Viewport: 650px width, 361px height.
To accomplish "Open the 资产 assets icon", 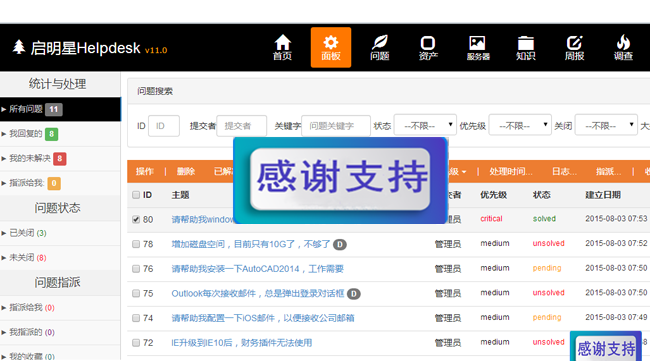I will pyautogui.click(x=428, y=47).
